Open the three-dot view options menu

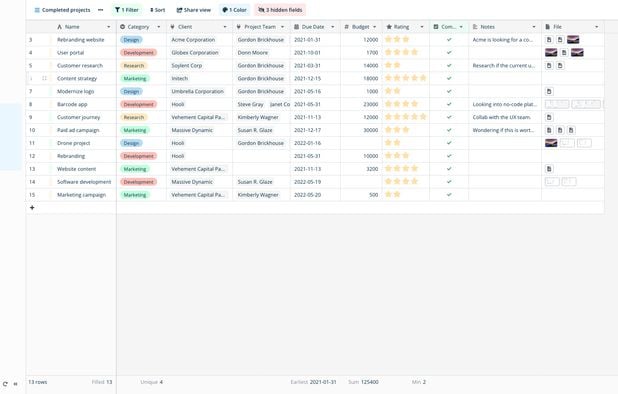pyautogui.click(x=101, y=10)
